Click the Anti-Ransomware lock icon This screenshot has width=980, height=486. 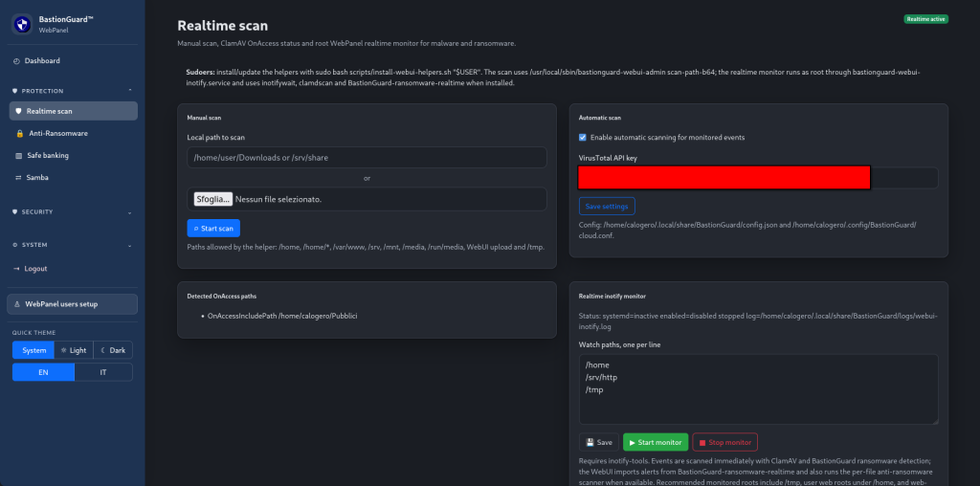click(x=20, y=133)
